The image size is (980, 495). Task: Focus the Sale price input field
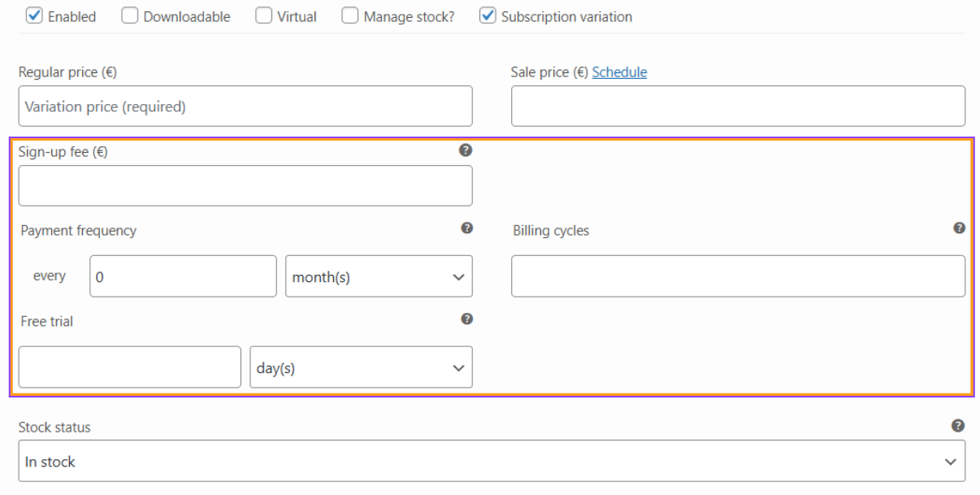tap(738, 106)
